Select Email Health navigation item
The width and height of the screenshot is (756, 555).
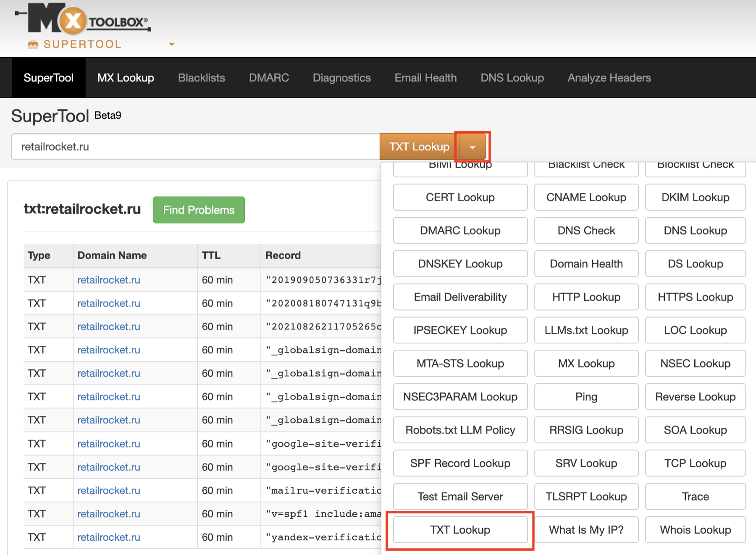coord(425,78)
